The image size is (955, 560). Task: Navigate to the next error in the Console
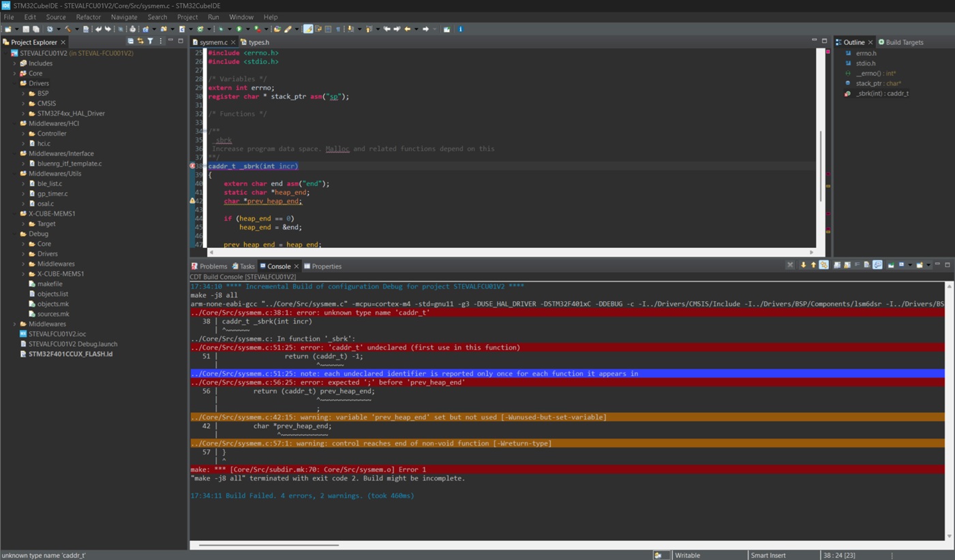pyautogui.click(x=804, y=266)
